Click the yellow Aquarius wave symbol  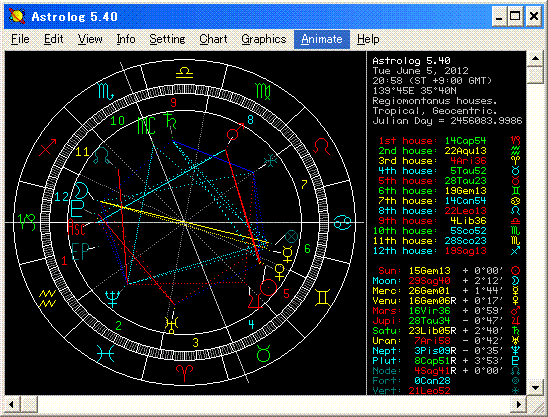coord(48,298)
